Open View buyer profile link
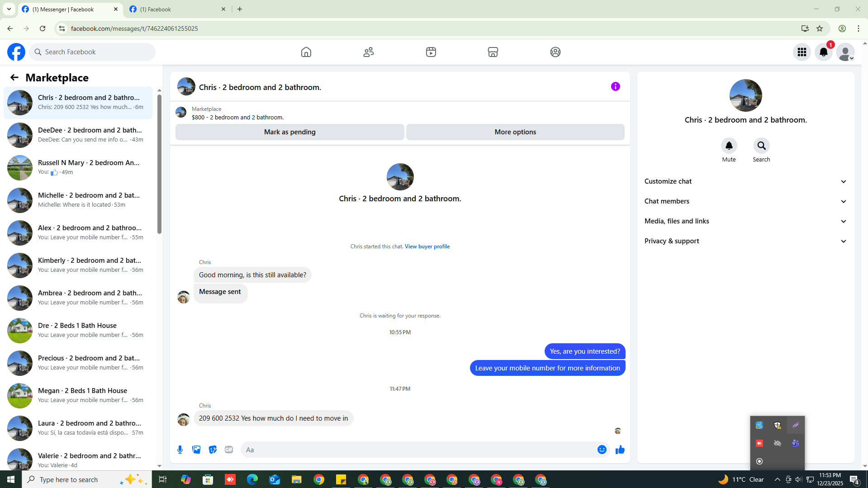 pos(427,246)
